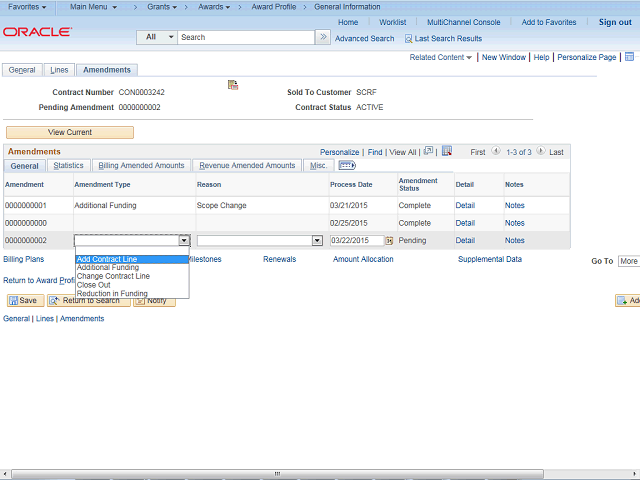Click the contract document icon near Contract Number
Image resolution: width=640 pixels, height=480 pixels.
click(233, 85)
